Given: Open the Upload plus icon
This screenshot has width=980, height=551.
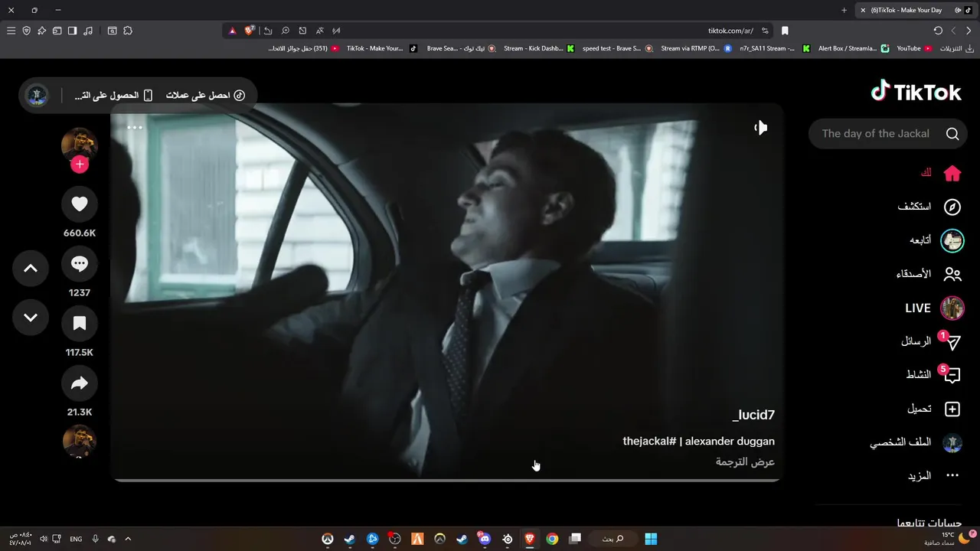Looking at the screenshot, I should coord(952,409).
